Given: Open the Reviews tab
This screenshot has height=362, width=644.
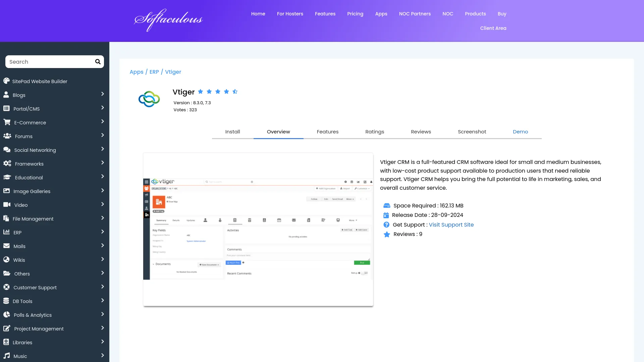Looking at the screenshot, I should (x=421, y=132).
